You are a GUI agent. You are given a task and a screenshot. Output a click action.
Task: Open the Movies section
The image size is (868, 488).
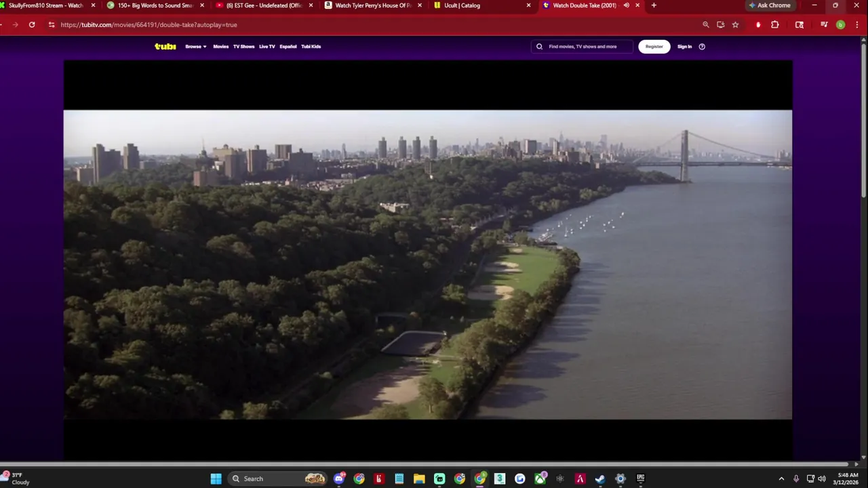click(221, 47)
